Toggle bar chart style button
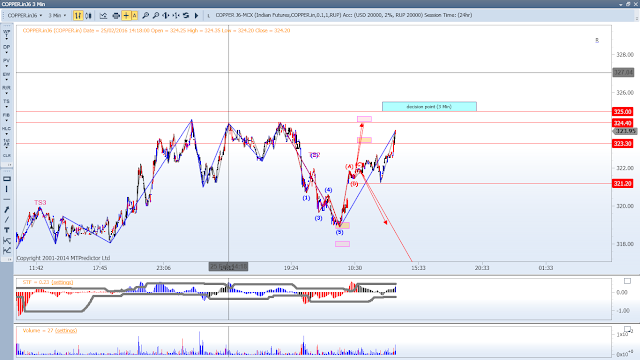 (x=78, y=16)
